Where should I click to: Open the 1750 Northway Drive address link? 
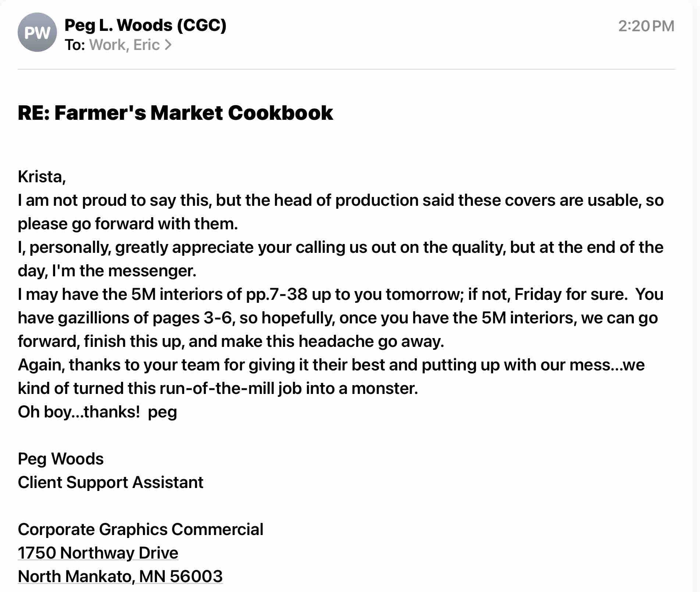tap(98, 553)
